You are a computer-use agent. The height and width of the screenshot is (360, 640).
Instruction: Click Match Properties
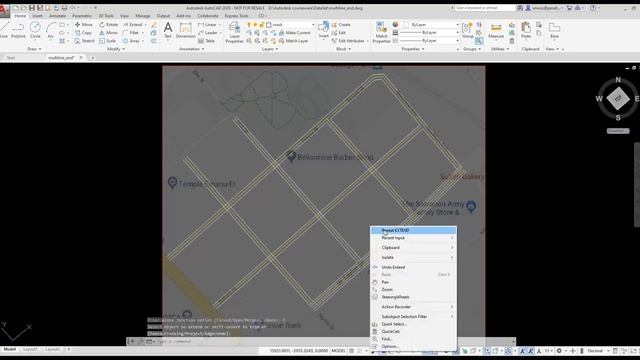[382, 32]
